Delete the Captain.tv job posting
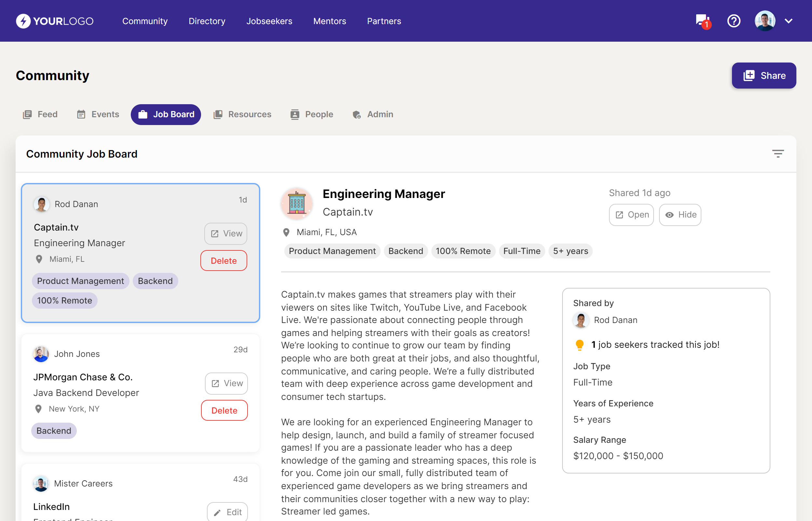This screenshot has width=812, height=521. (x=224, y=260)
